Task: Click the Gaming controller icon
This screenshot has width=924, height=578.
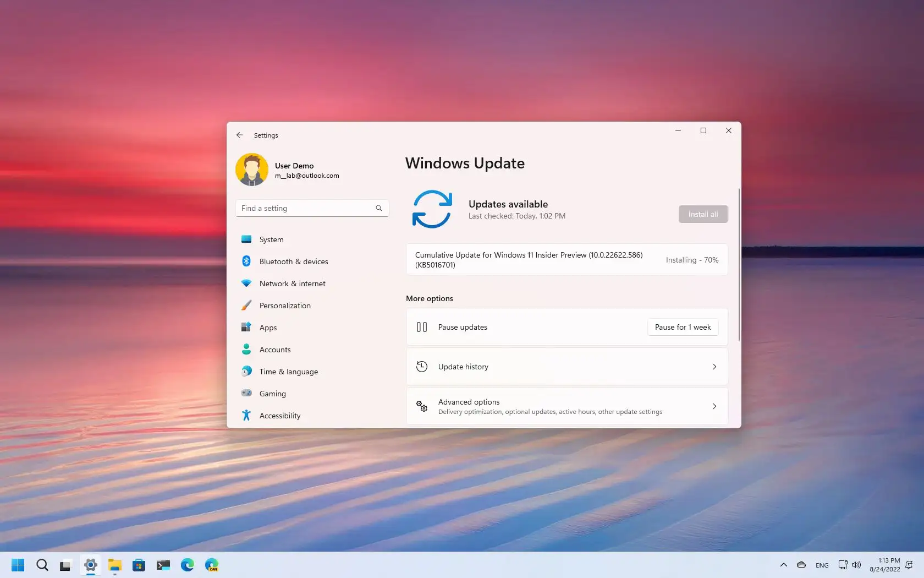Action: point(246,393)
